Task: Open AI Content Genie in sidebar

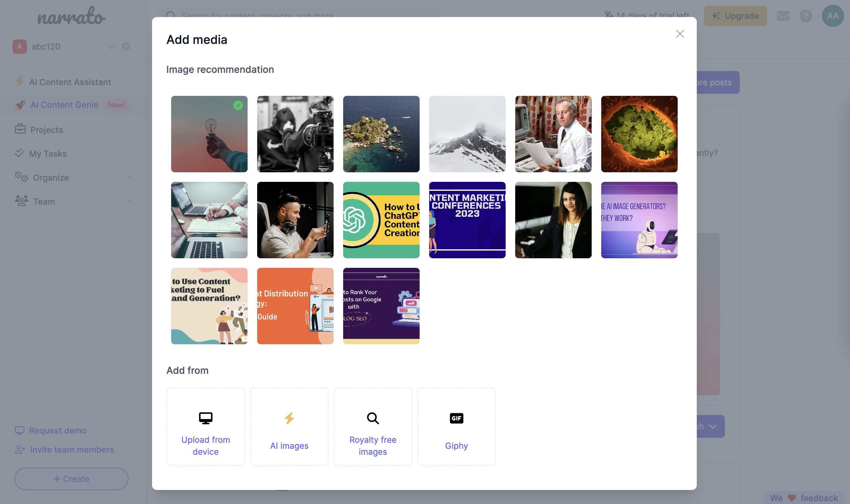Action: point(64,105)
